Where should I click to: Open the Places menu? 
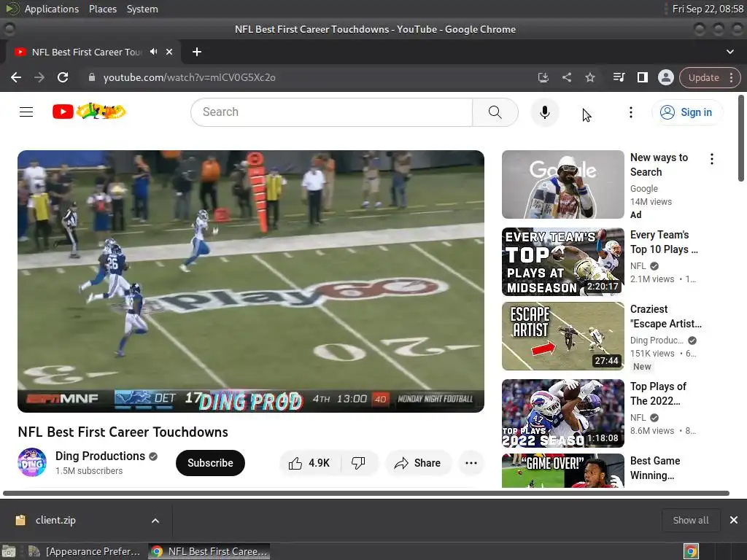(102, 9)
